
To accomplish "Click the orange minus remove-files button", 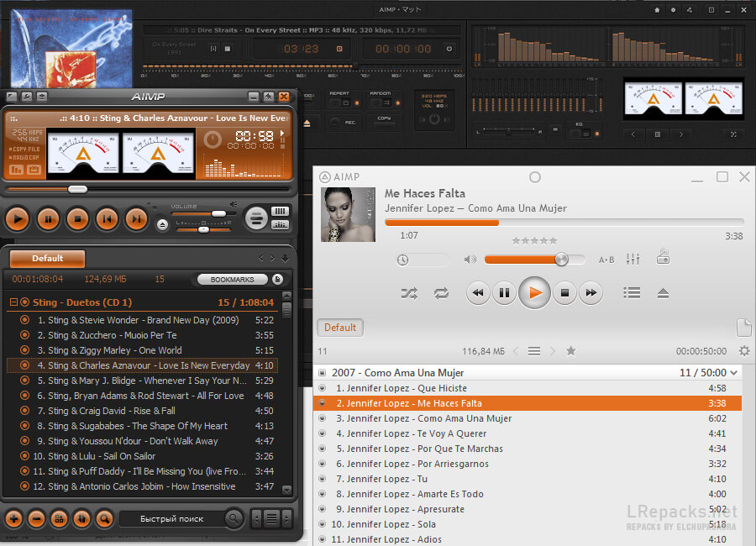I will 36,518.
